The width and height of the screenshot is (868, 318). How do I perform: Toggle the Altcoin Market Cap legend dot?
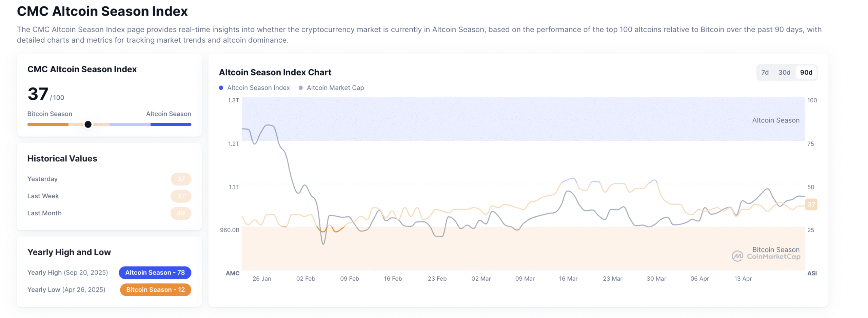300,88
